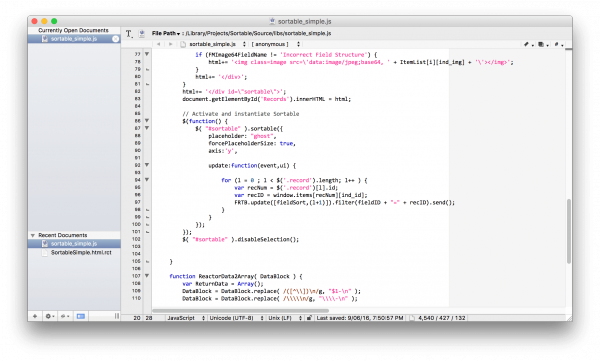Open the [ anonymous ] function popup
The height and width of the screenshot is (361, 600).
[x=276, y=44]
